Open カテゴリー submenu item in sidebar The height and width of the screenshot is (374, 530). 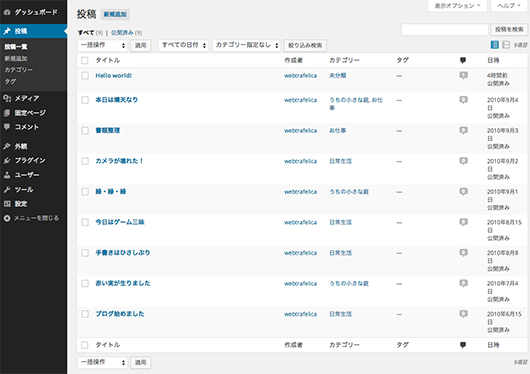19,70
